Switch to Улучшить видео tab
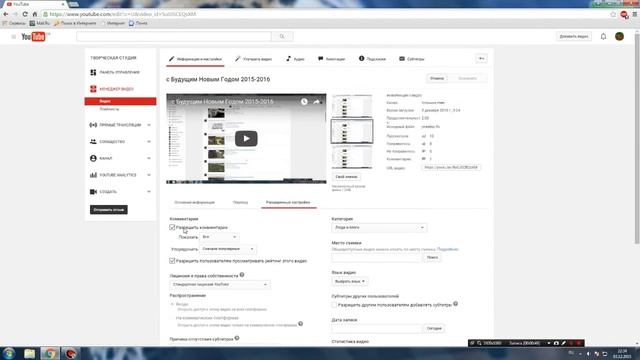The height and width of the screenshot is (360, 640). (x=253, y=59)
